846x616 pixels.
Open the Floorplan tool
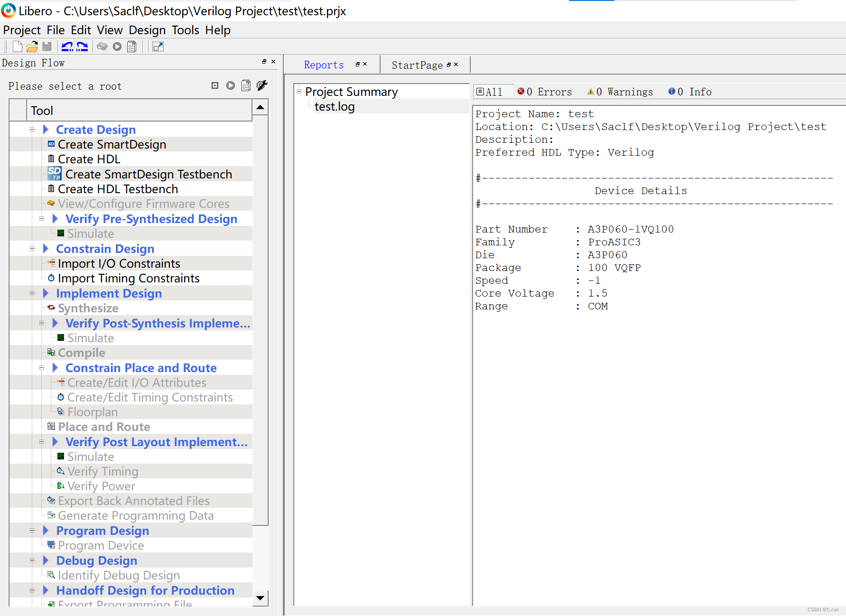coord(93,412)
